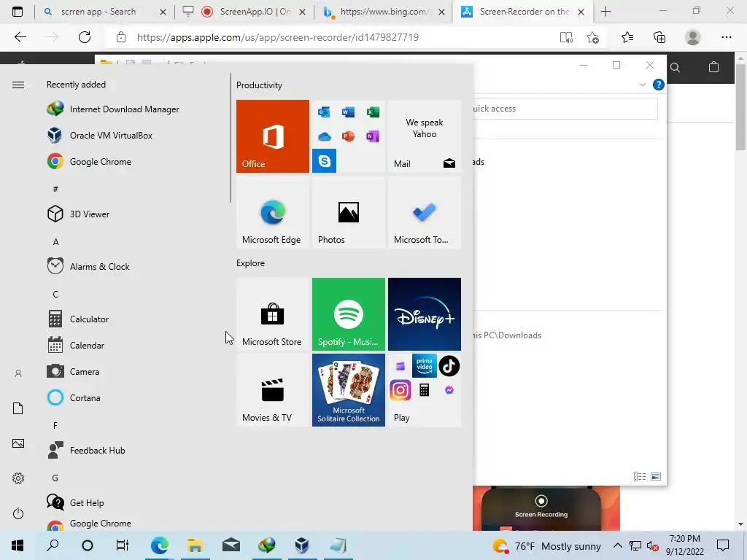Viewport: 747px width, 560px height.
Task: Click the Power button in Start sidebar
Action: click(x=18, y=513)
